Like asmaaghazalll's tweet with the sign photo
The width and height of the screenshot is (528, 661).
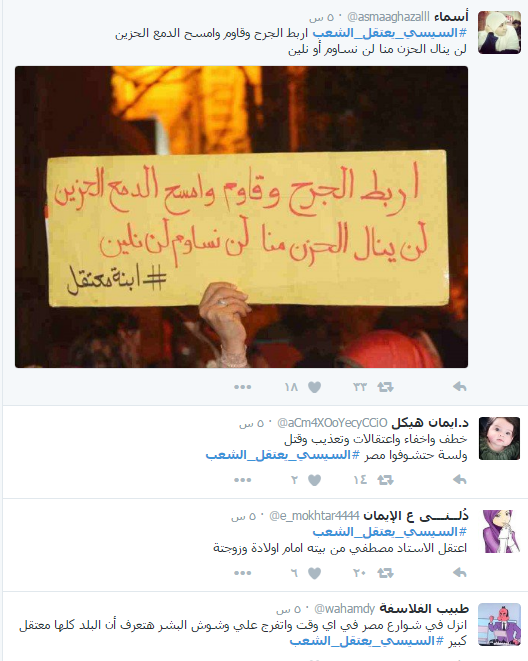(x=314, y=387)
